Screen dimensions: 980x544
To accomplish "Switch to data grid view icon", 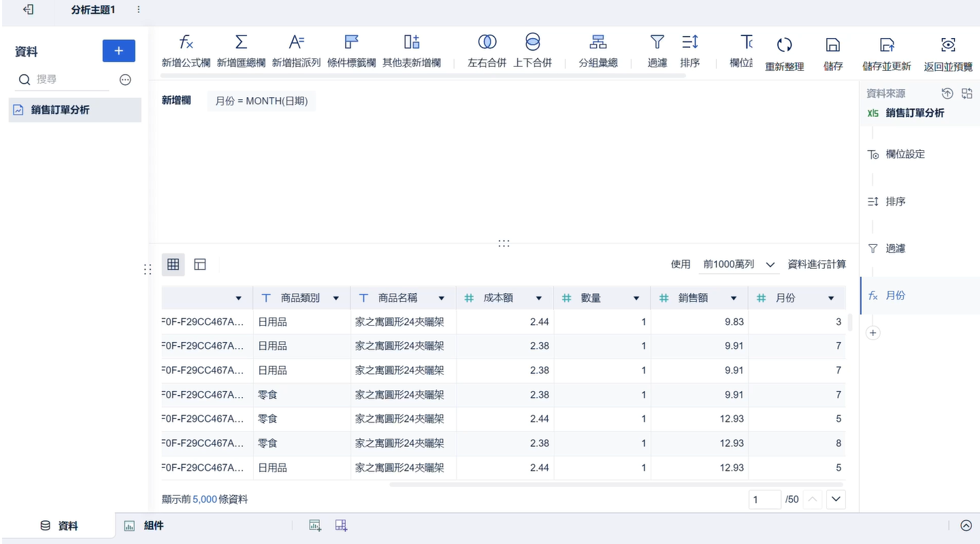I will pyautogui.click(x=173, y=265).
